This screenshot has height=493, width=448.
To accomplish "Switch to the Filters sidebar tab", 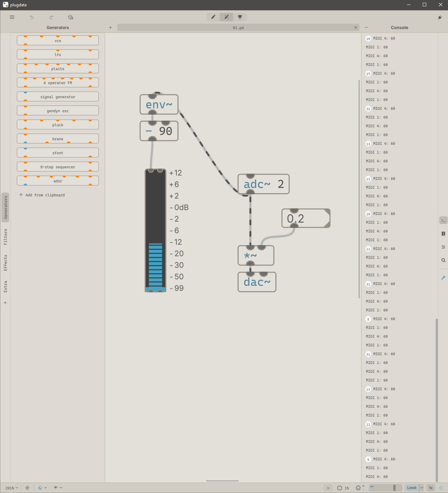I will tap(5, 237).
